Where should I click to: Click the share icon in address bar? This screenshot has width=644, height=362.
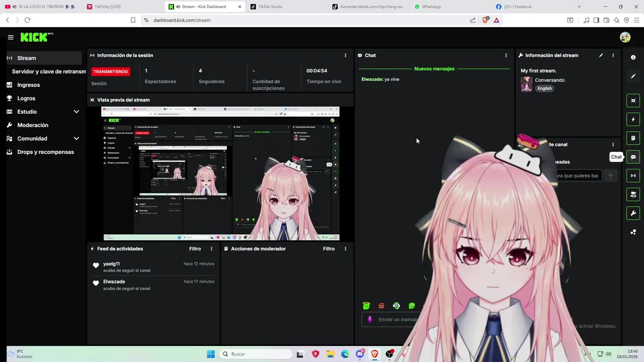473,20
